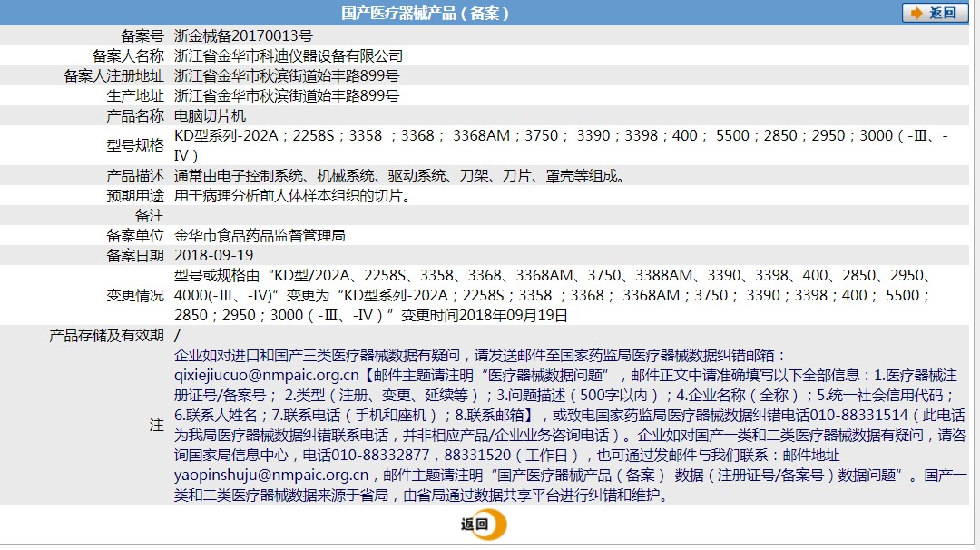Select the 注 label
Viewport: 980px width, 550px height.
tap(157, 426)
